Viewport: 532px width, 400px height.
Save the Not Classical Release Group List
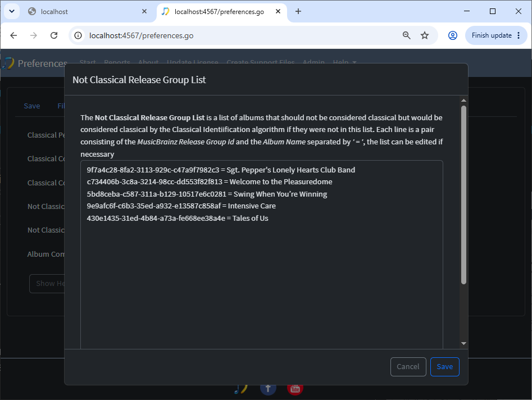click(x=445, y=367)
